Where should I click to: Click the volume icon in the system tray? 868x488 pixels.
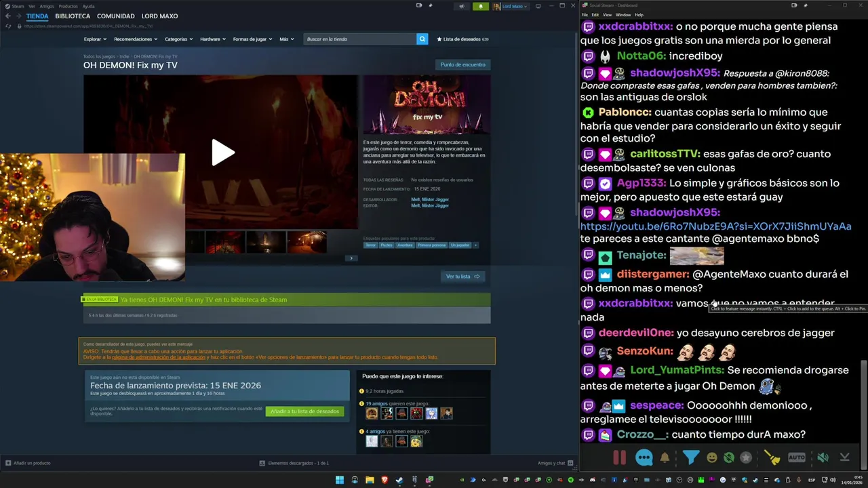(x=833, y=480)
